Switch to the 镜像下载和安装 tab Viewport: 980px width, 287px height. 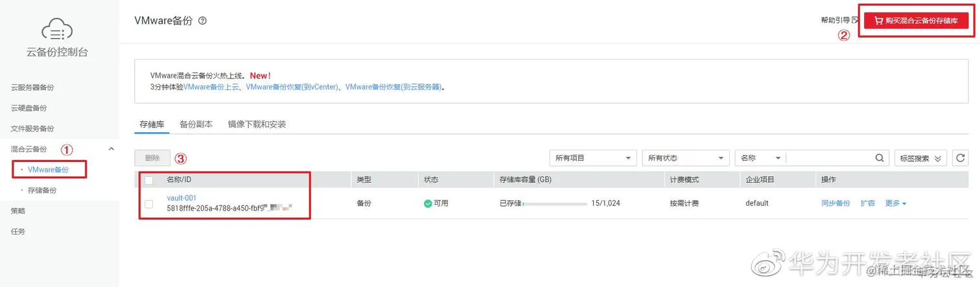[x=257, y=124]
